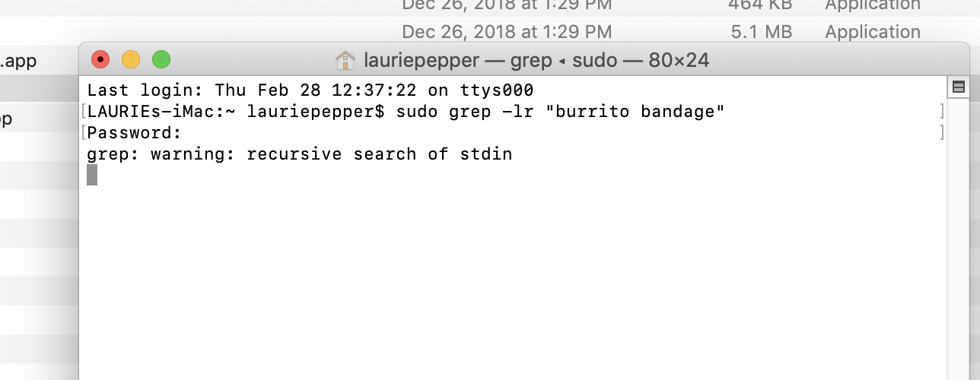Click the right bracket mark on Password line
Image resolution: width=980 pixels, height=380 pixels.
(x=942, y=133)
